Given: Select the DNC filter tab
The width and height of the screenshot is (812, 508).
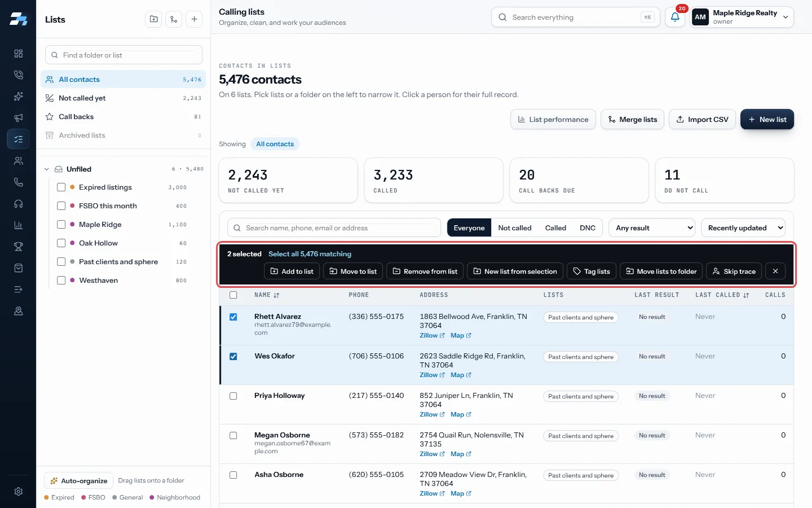Looking at the screenshot, I should pyautogui.click(x=588, y=228).
